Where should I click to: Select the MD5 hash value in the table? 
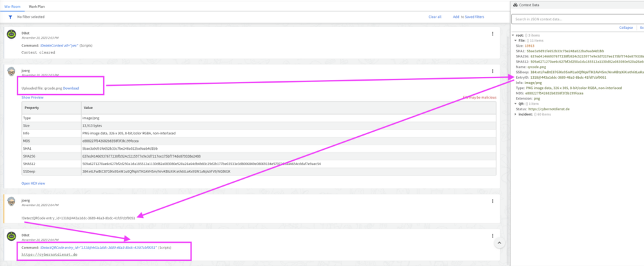tap(110, 141)
